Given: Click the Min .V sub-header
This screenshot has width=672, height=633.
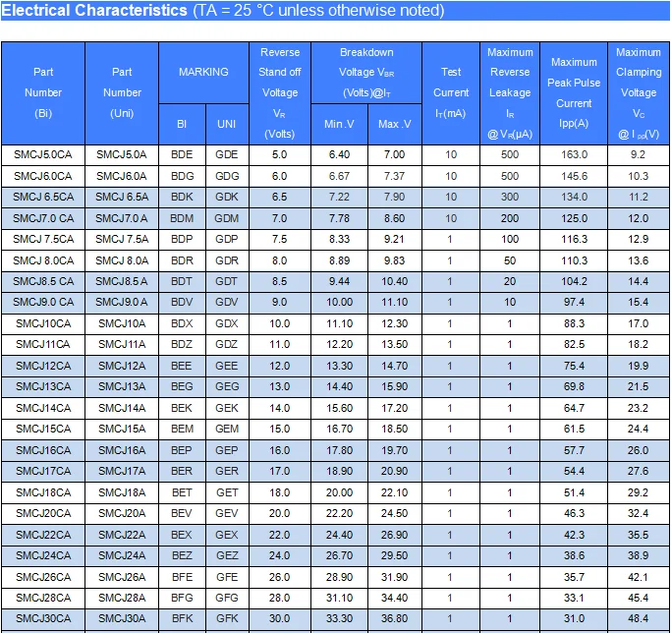Looking at the screenshot, I should (x=339, y=124).
